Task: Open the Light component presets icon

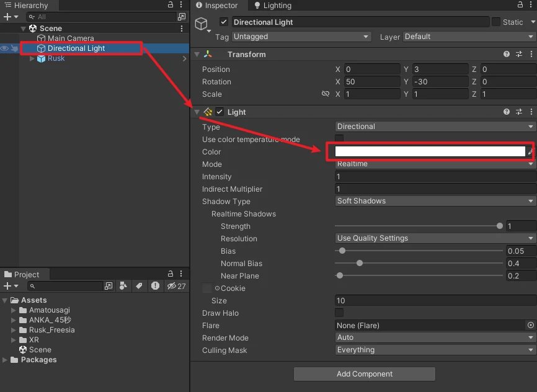Action: coord(519,112)
